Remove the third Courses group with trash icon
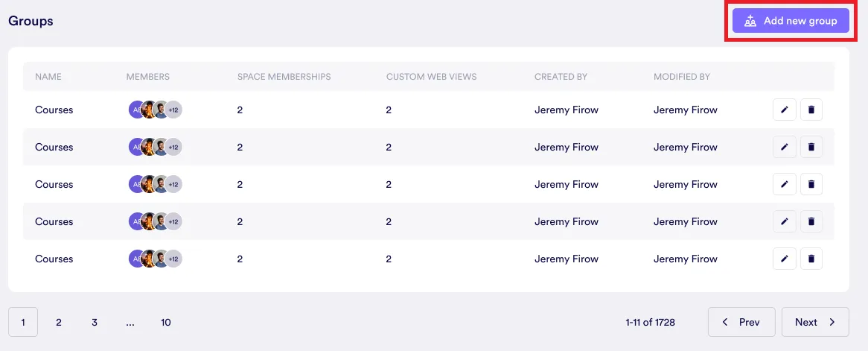Screen dimensions: 868x351 pos(811,184)
